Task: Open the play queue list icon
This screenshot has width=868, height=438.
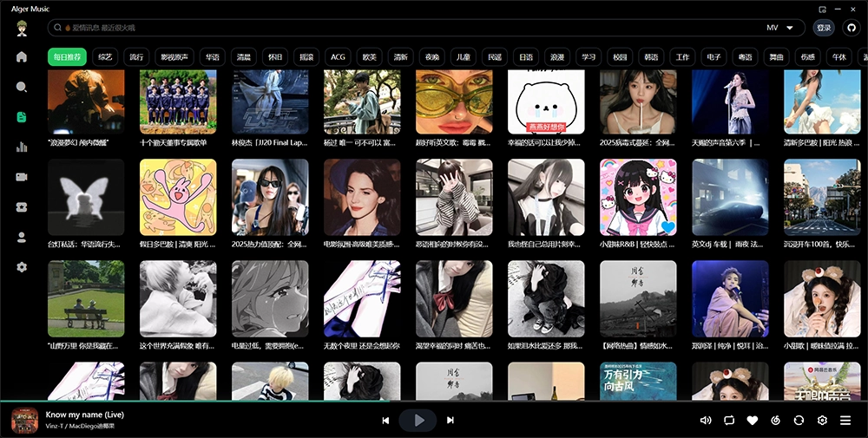Action: point(845,421)
